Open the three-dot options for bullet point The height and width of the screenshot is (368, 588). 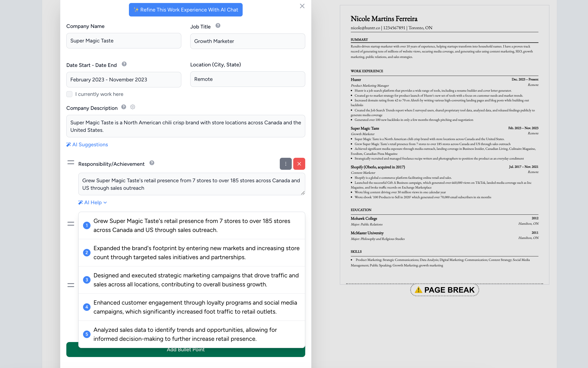click(x=286, y=164)
